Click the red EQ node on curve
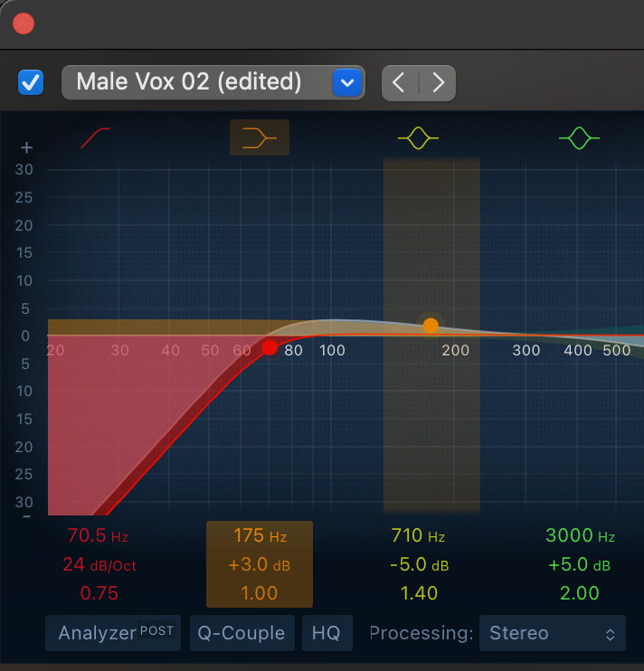This screenshot has width=644, height=671. point(270,347)
